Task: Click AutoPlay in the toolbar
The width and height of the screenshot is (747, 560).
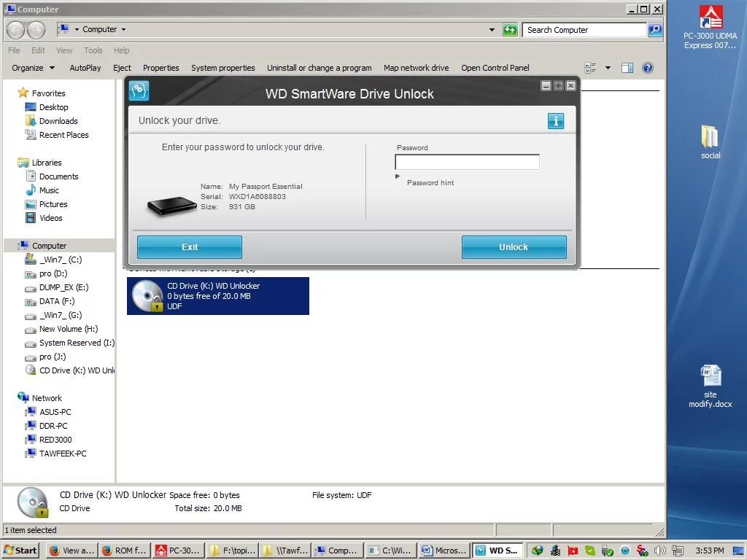Action: (85, 68)
